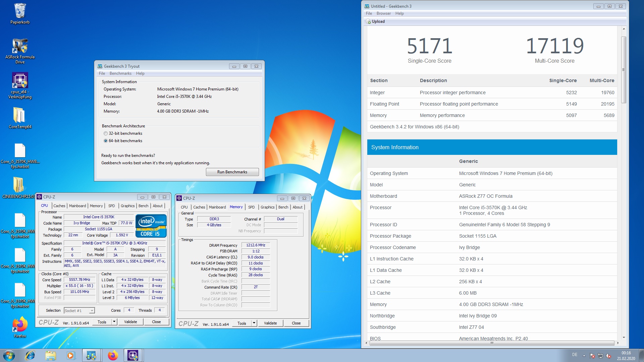Select the 64-bit benchmarks radio button
This screenshot has height=362, width=644.
106,141
